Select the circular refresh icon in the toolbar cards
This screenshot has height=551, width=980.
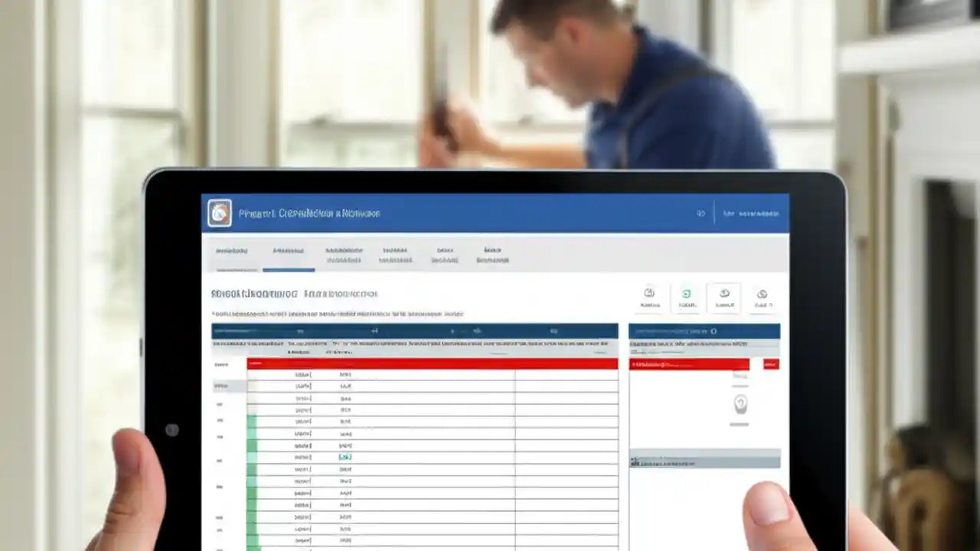coord(649,294)
